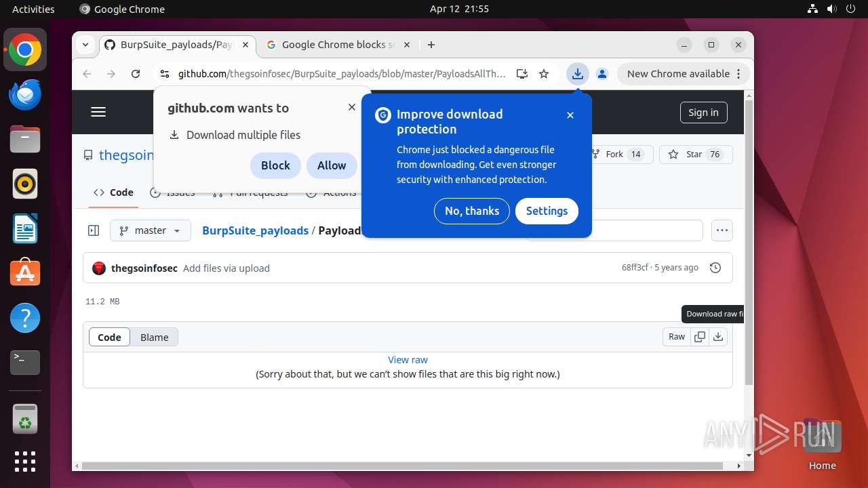
Task: View site information icon in address bar
Action: pyautogui.click(x=164, y=74)
